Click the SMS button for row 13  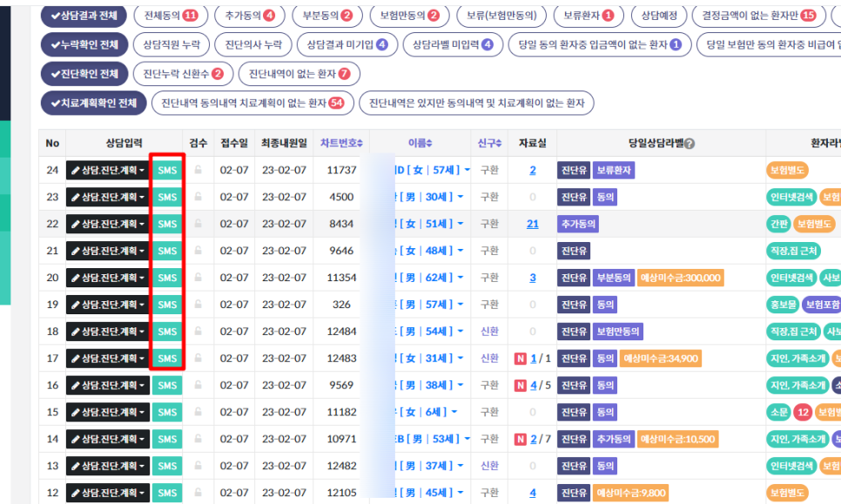(x=167, y=467)
